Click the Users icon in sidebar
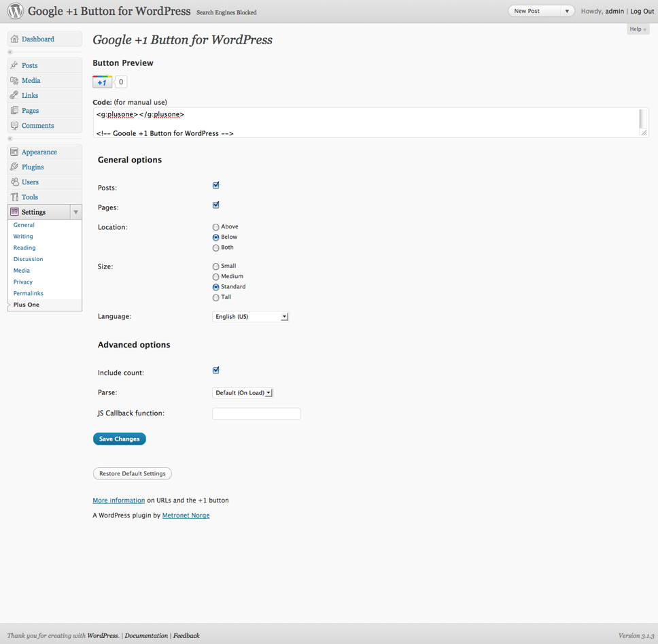 coord(14,182)
